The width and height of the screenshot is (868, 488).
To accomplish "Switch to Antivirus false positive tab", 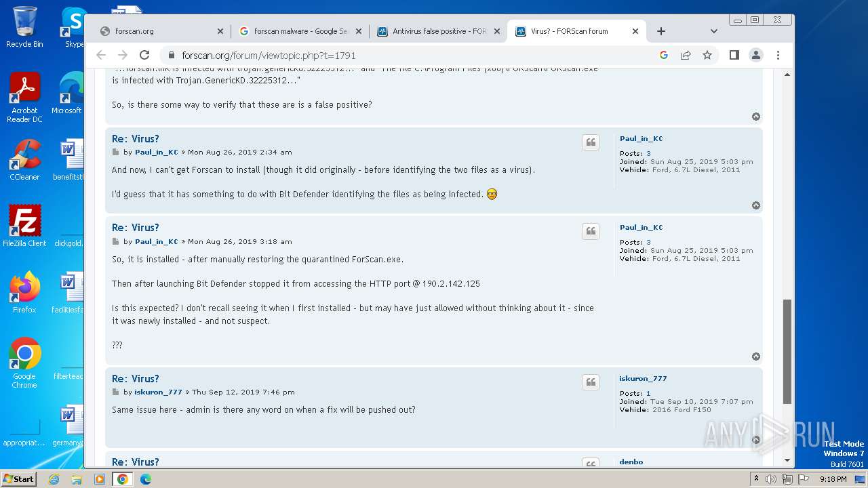I will 439,31.
